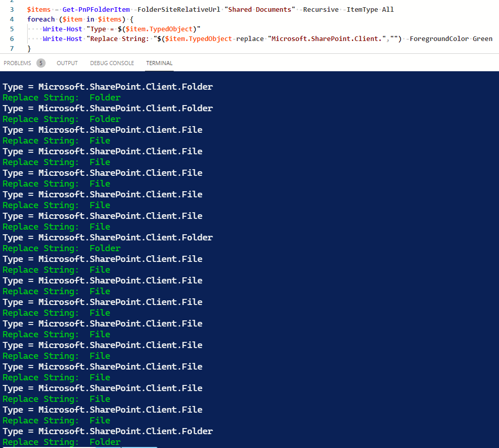Switch to the DEBUG CONSOLE tab
Image resolution: width=499 pixels, height=448 pixels.
pyautogui.click(x=112, y=63)
